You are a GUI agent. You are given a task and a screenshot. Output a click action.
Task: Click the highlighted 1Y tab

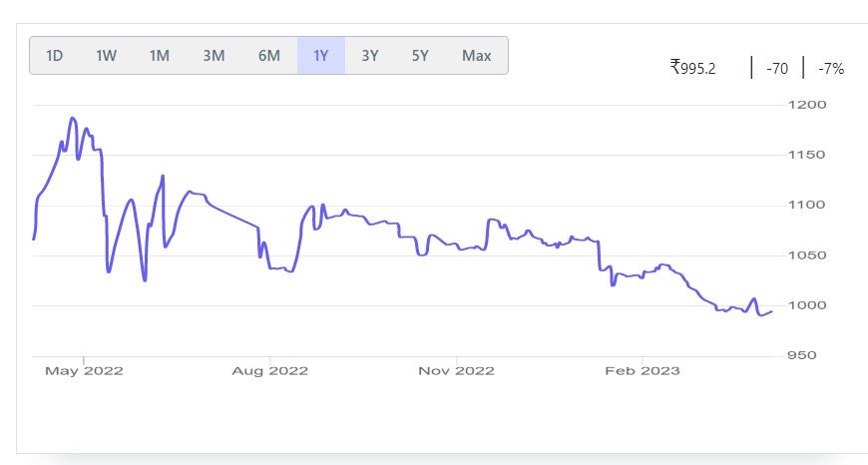321,55
